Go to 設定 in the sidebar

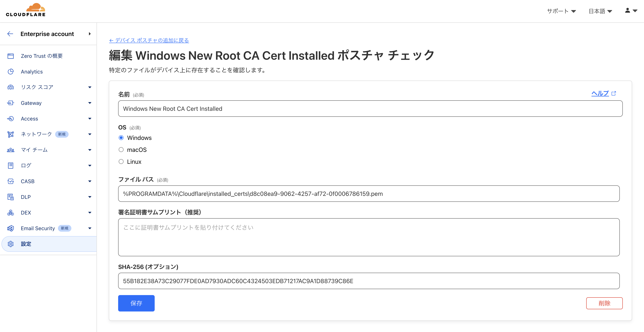pos(26,244)
